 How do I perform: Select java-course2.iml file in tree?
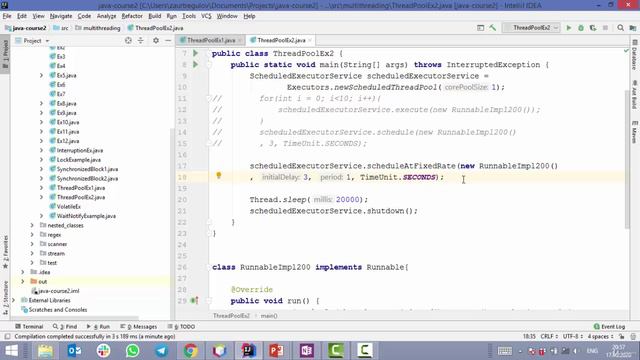[55, 291]
